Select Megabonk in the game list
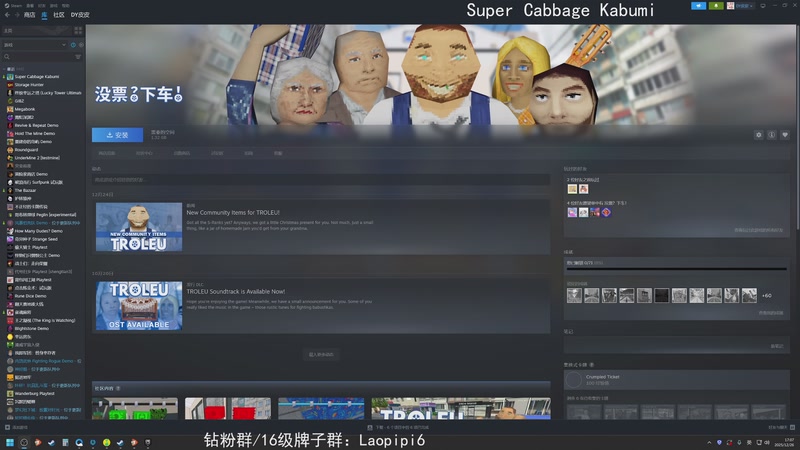800x450 pixels. 24,109
